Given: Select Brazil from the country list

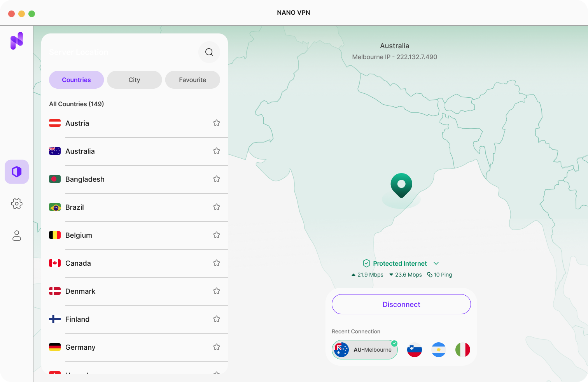Looking at the screenshot, I should point(135,207).
